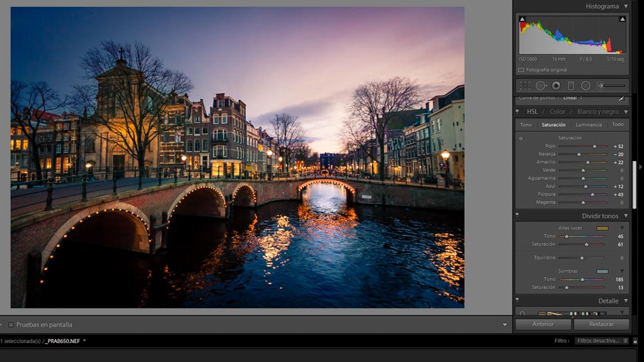
Task: Click the Restaurar button
Action: (601, 324)
